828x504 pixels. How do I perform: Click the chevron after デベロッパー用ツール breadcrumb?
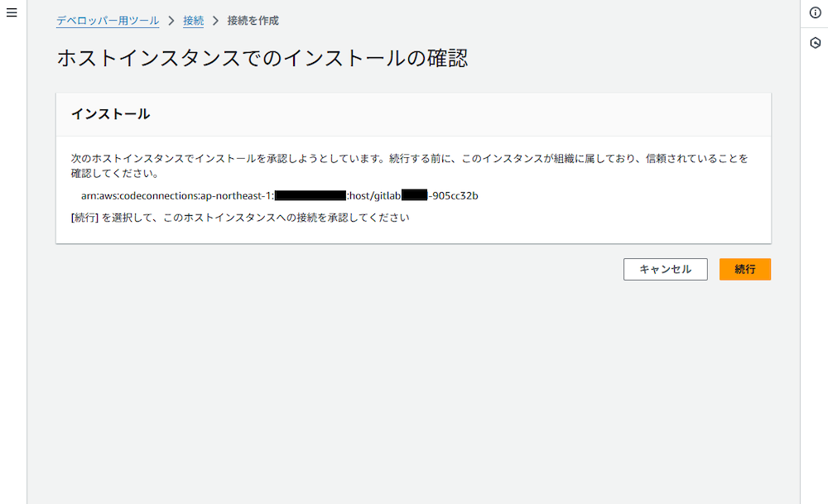171,21
